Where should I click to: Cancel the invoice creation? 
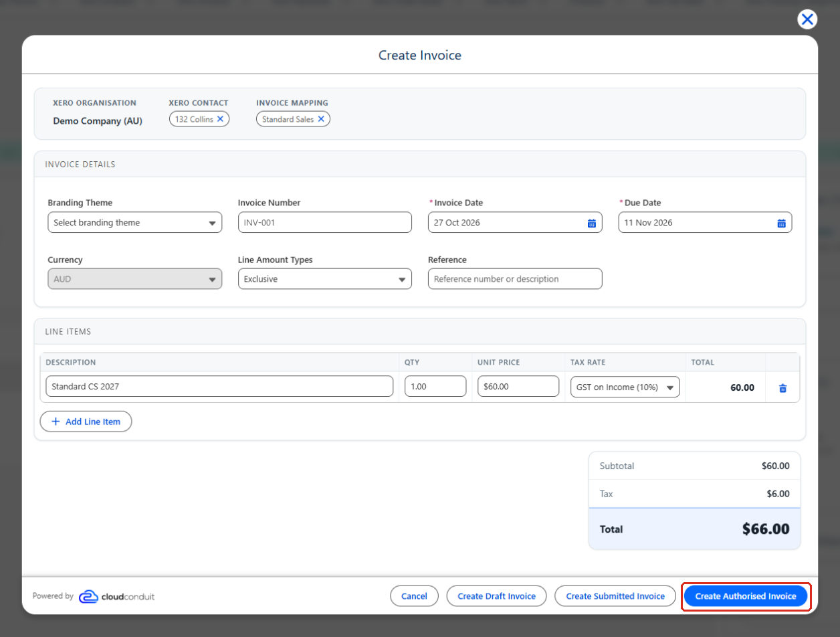414,596
